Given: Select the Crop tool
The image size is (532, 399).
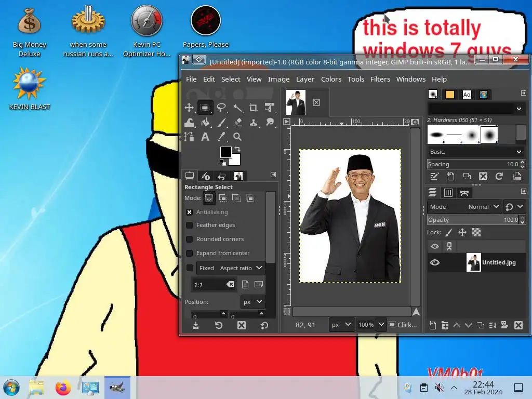Looking at the screenshot, I should pyautogui.click(x=253, y=108).
